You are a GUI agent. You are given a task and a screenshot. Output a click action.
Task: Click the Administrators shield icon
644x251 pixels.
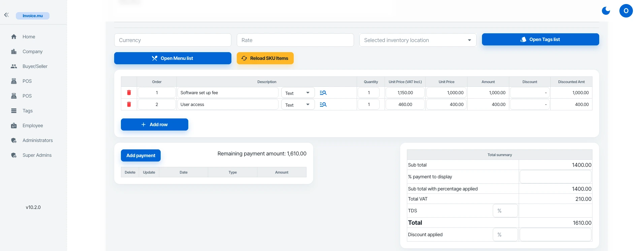[x=14, y=140]
